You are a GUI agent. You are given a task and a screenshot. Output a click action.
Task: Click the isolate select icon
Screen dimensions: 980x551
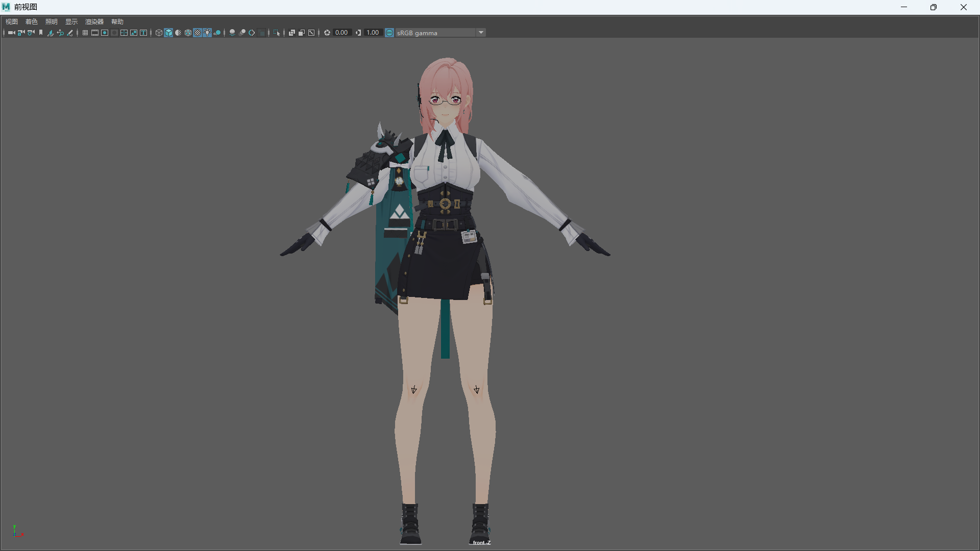coord(277,33)
